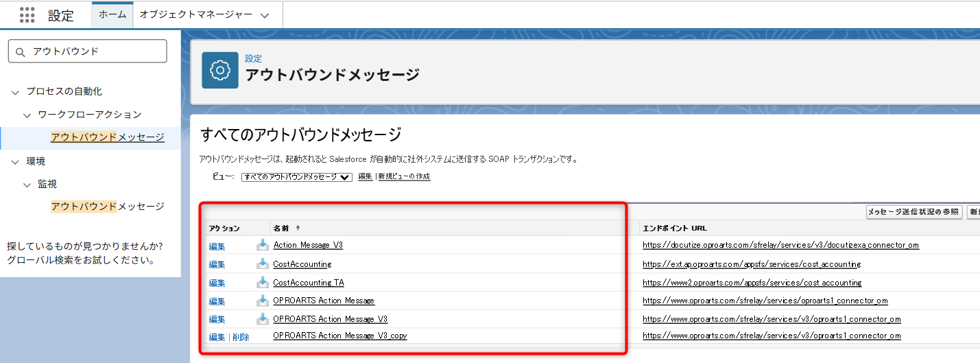Screen dimensions: 980x363
Task: Click the download icon for CostAccounting
Action: [x=262, y=264]
